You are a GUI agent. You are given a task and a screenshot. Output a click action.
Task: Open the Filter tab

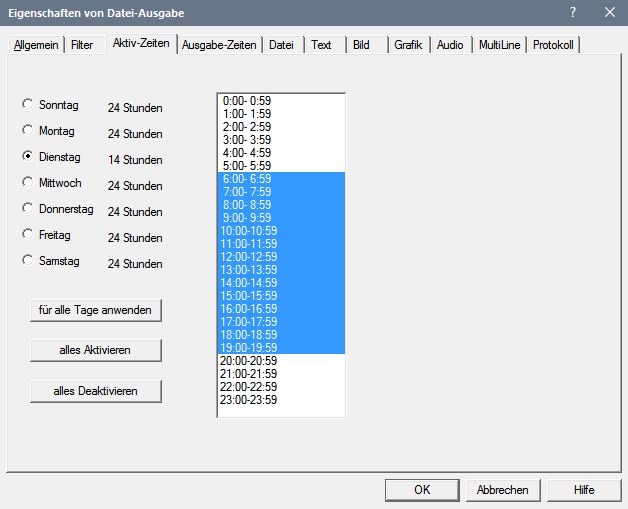[82, 45]
